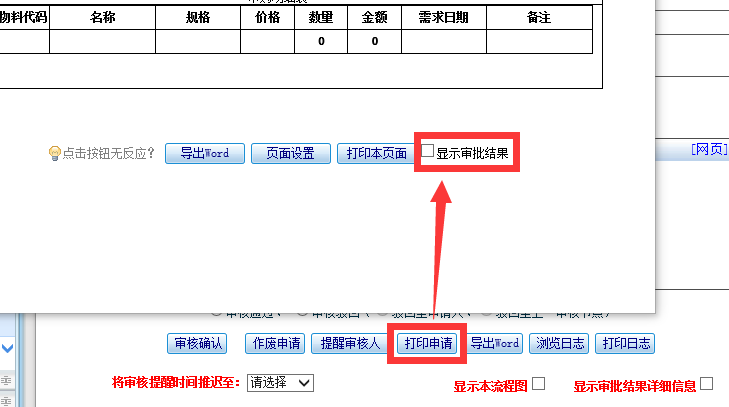Viewport: 729px width, 407px height.
Task: Toggle the 显示审批结果详细信息 checkbox
Action: [x=707, y=383]
